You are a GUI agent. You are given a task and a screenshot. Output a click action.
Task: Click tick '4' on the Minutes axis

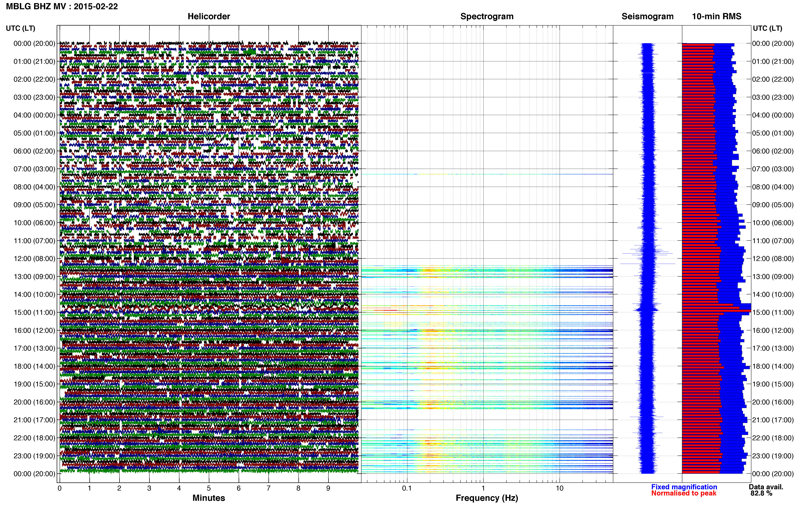(179, 488)
